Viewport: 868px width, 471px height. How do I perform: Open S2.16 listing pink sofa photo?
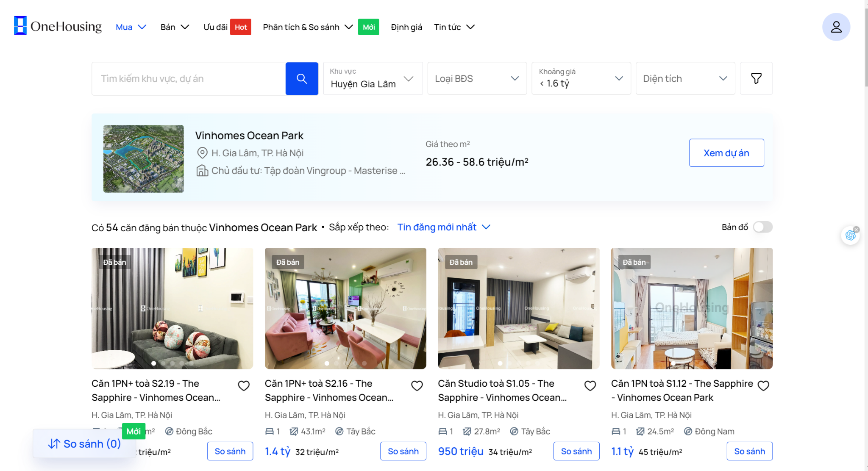(x=345, y=308)
